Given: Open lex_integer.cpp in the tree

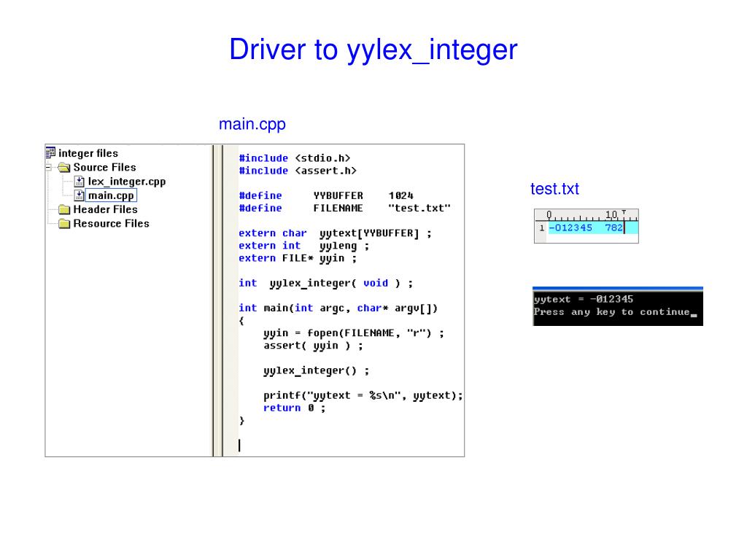Looking at the screenshot, I should [x=127, y=182].
